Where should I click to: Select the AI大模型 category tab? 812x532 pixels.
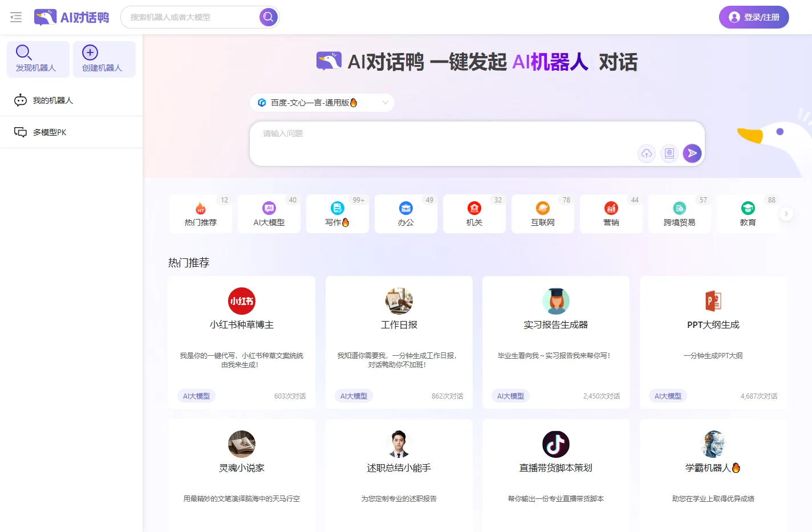coord(269,214)
